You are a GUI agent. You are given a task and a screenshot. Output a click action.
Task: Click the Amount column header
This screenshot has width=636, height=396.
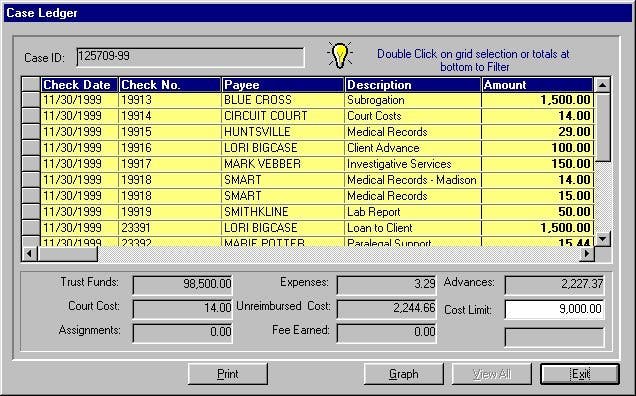[x=537, y=85]
